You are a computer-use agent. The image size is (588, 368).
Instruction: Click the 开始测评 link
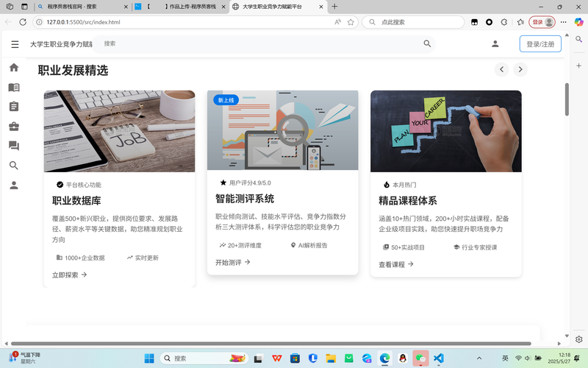(232, 263)
